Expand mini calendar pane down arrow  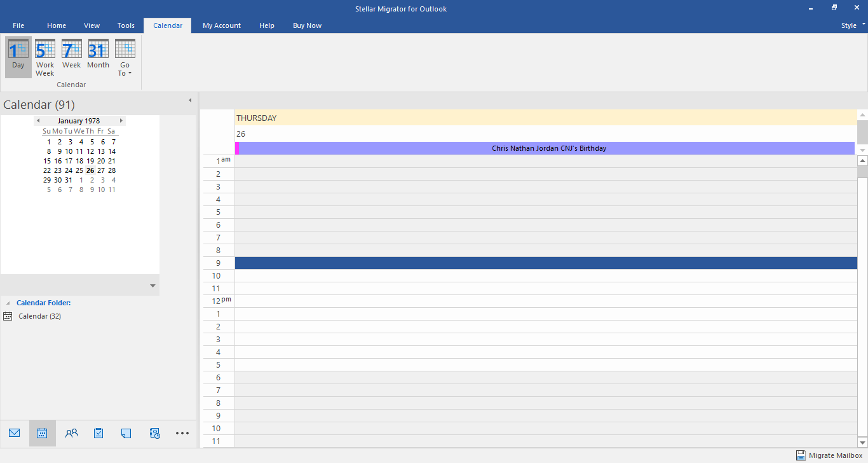point(153,286)
